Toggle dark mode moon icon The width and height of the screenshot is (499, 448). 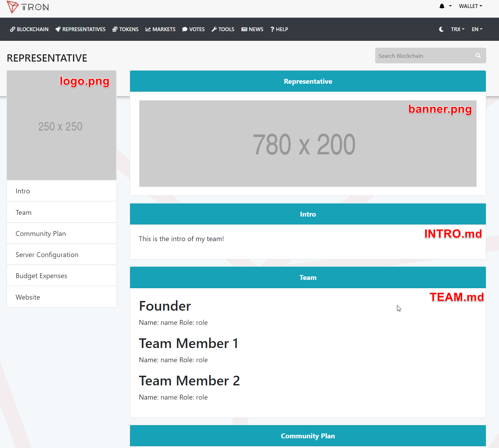(441, 29)
